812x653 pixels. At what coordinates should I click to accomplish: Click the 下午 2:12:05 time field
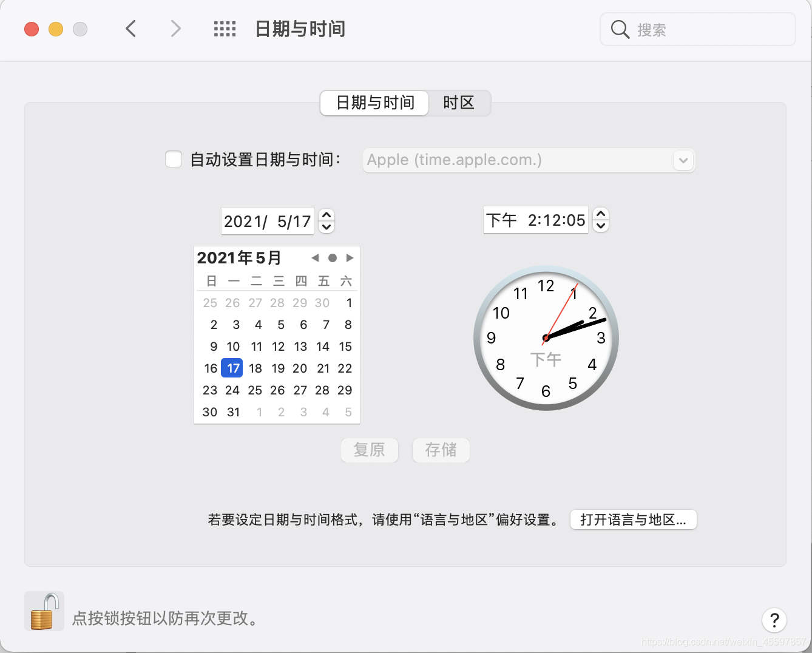click(536, 220)
